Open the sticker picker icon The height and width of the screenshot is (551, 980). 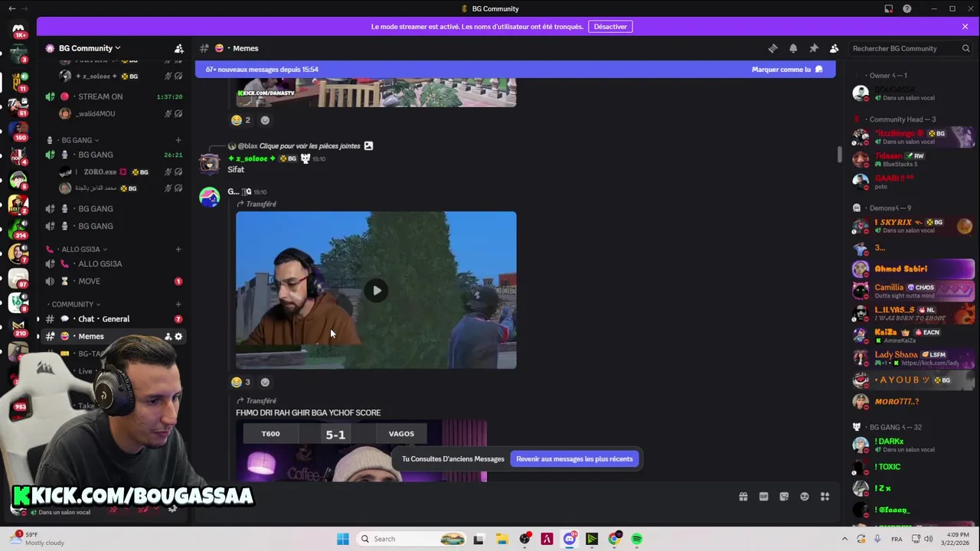(784, 497)
